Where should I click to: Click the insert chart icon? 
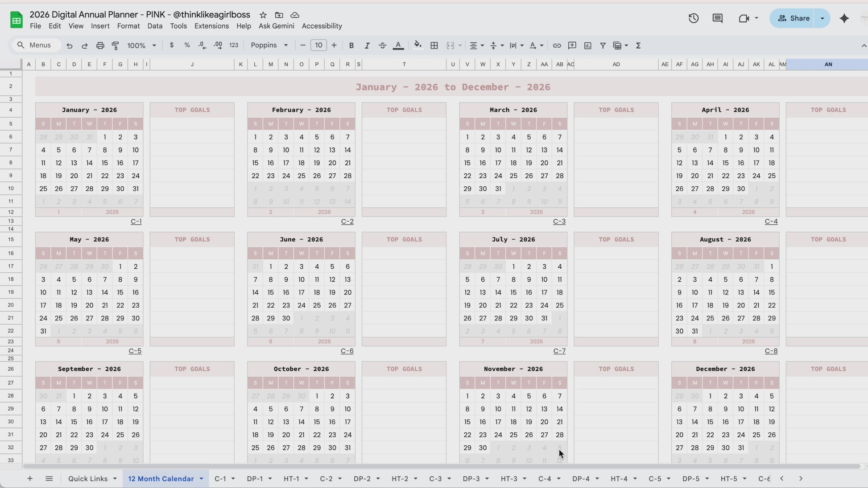pyautogui.click(x=587, y=45)
